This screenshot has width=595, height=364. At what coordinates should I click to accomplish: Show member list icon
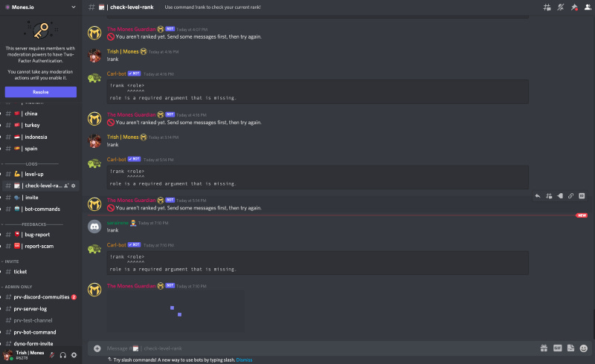(x=588, y=7)
